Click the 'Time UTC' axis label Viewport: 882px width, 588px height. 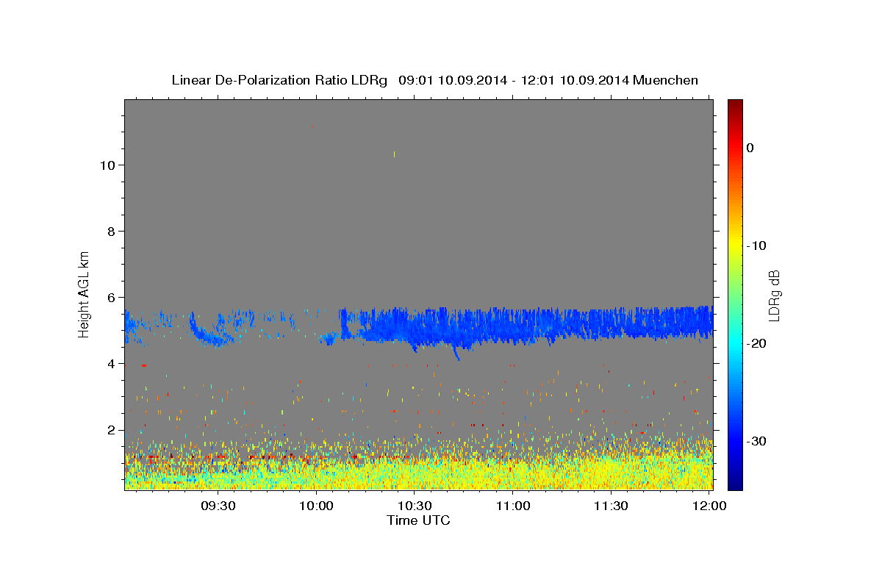point(418,520)
